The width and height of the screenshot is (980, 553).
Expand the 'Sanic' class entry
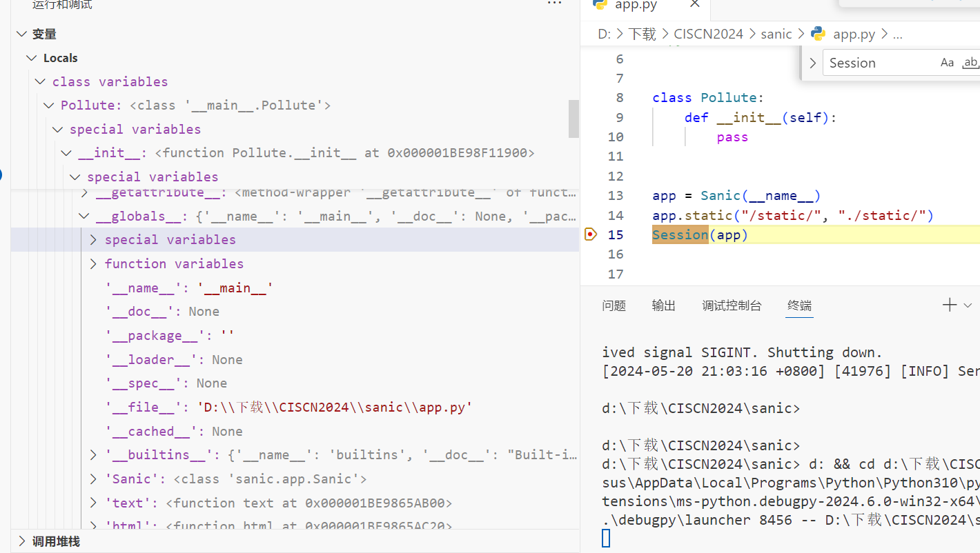click(93, 479)
